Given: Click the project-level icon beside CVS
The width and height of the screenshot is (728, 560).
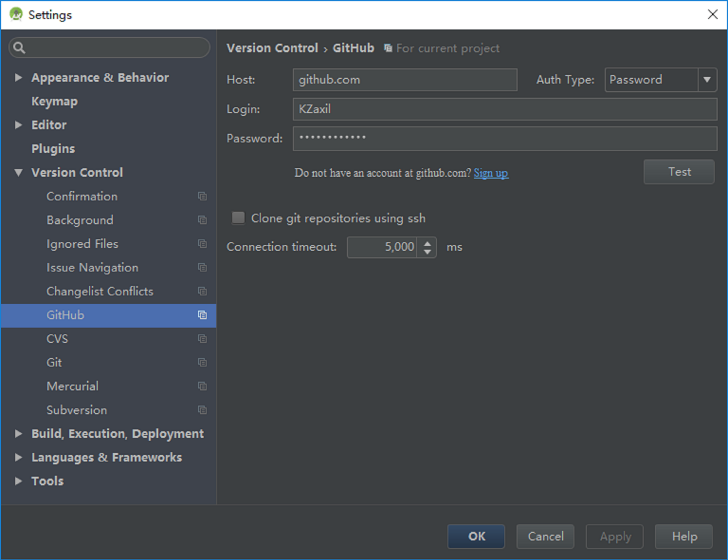Looking at the screenshot, I should [202, 339].
